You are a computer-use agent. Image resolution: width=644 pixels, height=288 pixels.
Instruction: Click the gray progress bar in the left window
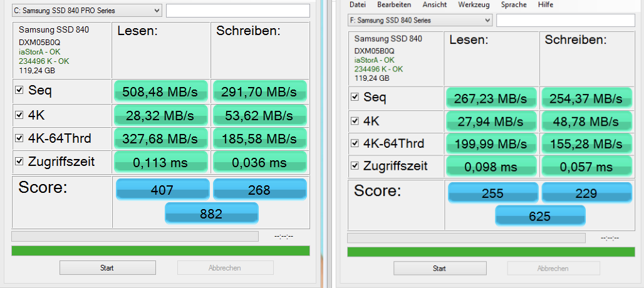[135, 236]
